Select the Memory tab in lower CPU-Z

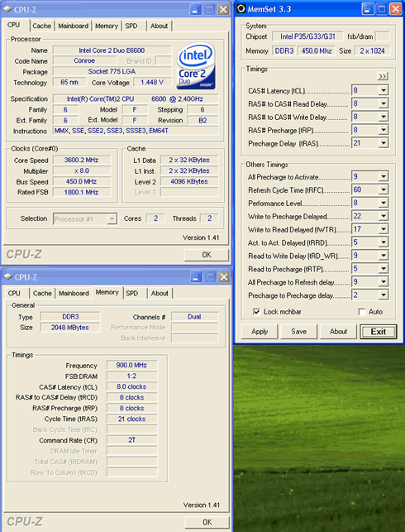click(107, 292)
